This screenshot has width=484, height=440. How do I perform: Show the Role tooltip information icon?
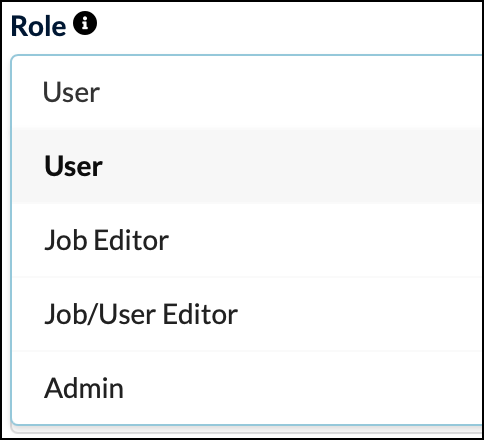85,23
